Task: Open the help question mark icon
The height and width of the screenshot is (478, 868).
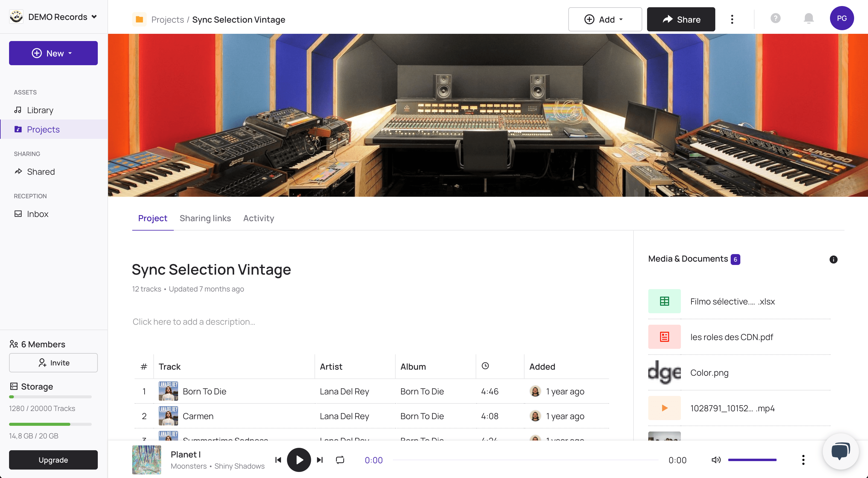Action: 775,18
